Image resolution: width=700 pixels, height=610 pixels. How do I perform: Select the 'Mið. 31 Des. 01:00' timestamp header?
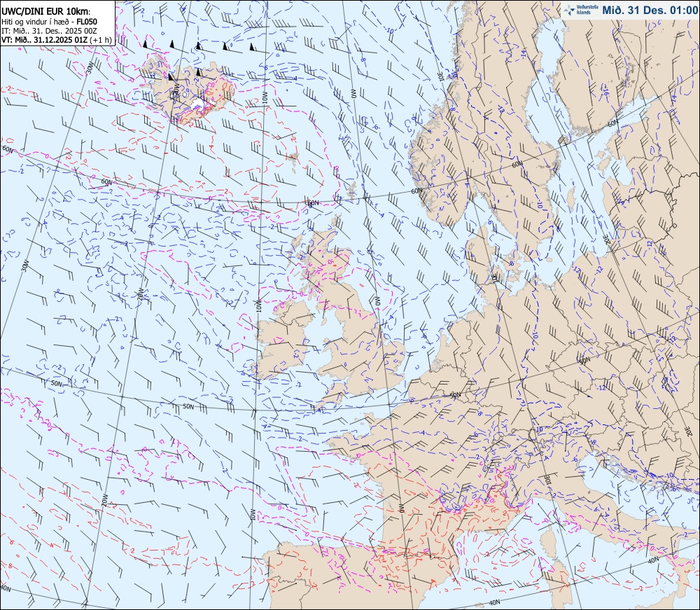coord(650,10)
